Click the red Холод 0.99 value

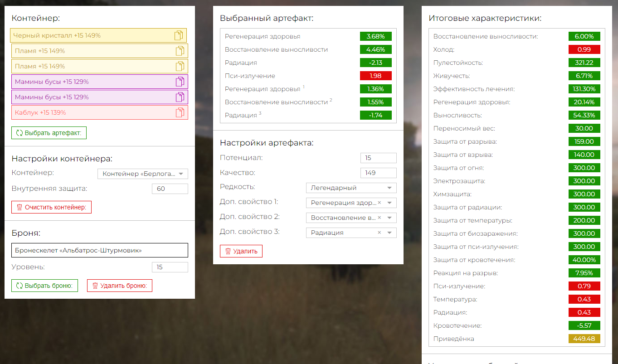[x=584, y=49]
